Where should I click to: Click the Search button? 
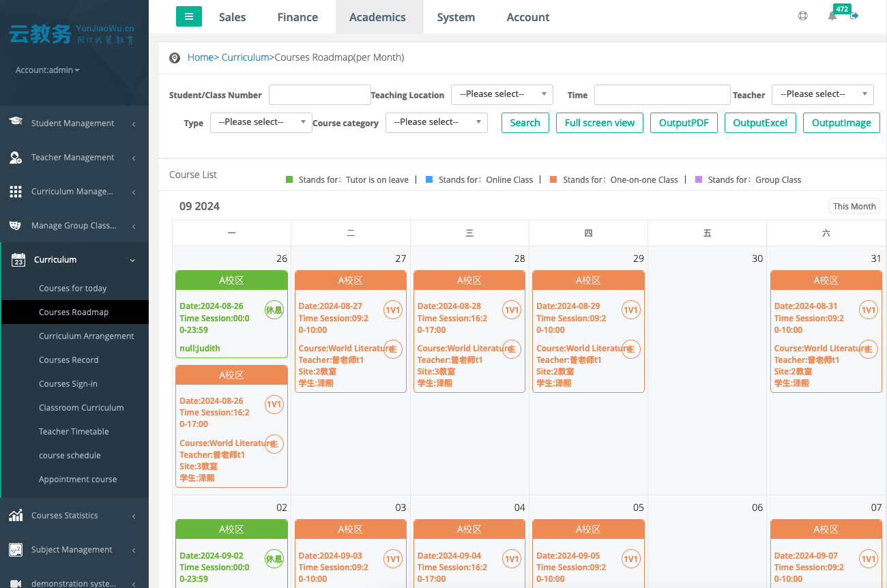[x=525, y=123]
